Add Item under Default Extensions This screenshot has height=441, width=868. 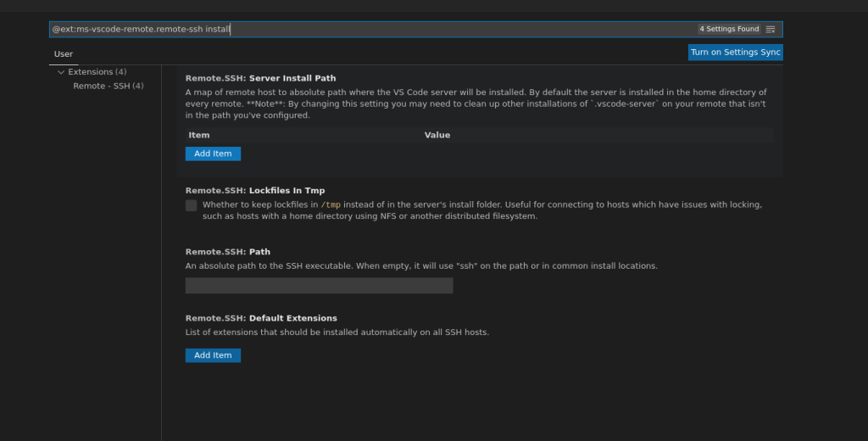coord(213,355)
